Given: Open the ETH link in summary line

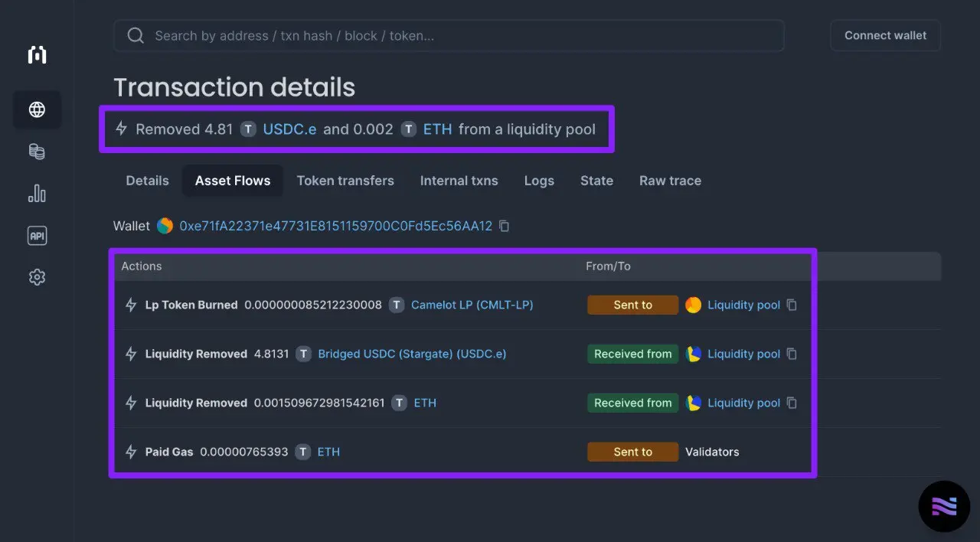Looking at the screenshot, I should (437, 129).
